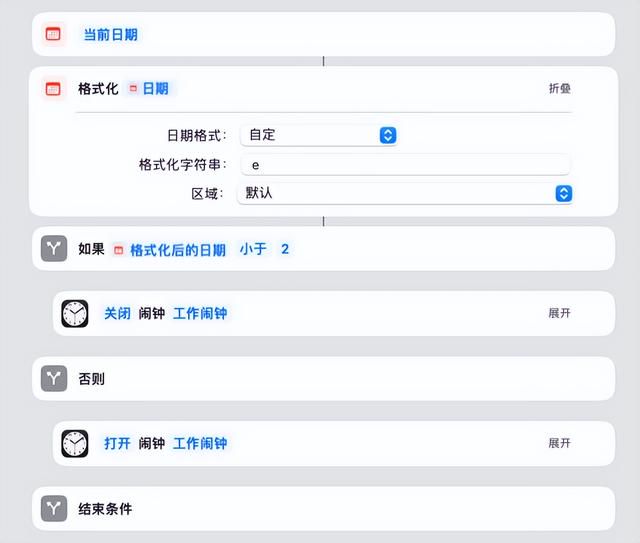
Task: Toggle the 关闭 alarm state token
Action: [x=117, y=314]
